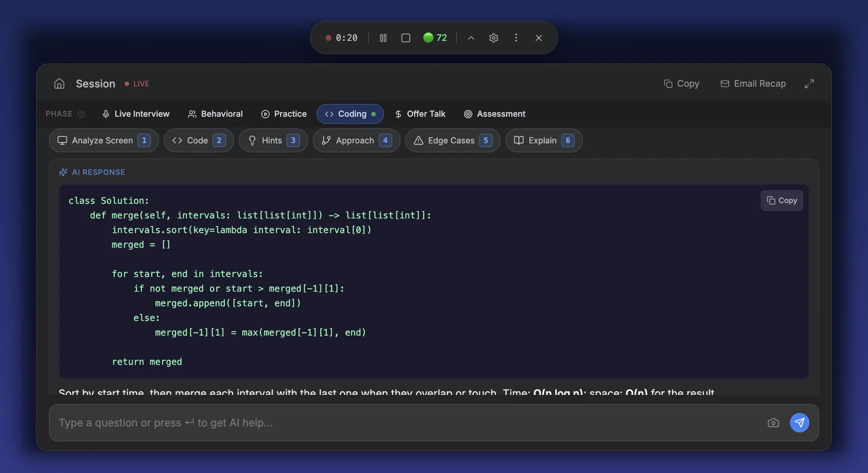Viewport: 868px width, 473px height.
Task: Click the Analyze Screen action
Action: (104, 141)
